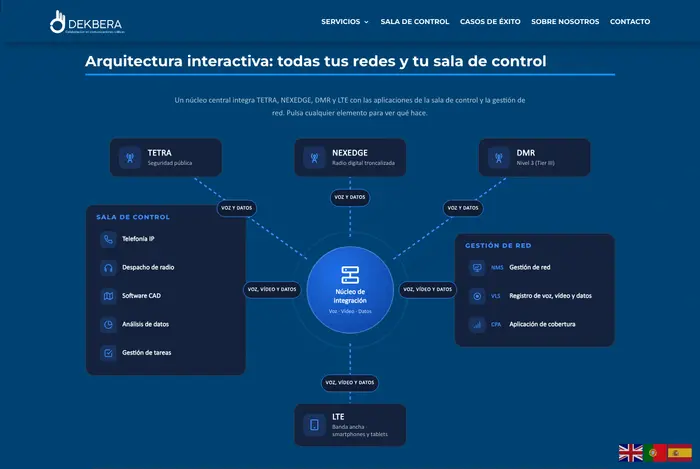Viewport: 700px width, 469px height.
Task: Open Casos de Éxito menu item
Action: [x=490, y=21]
